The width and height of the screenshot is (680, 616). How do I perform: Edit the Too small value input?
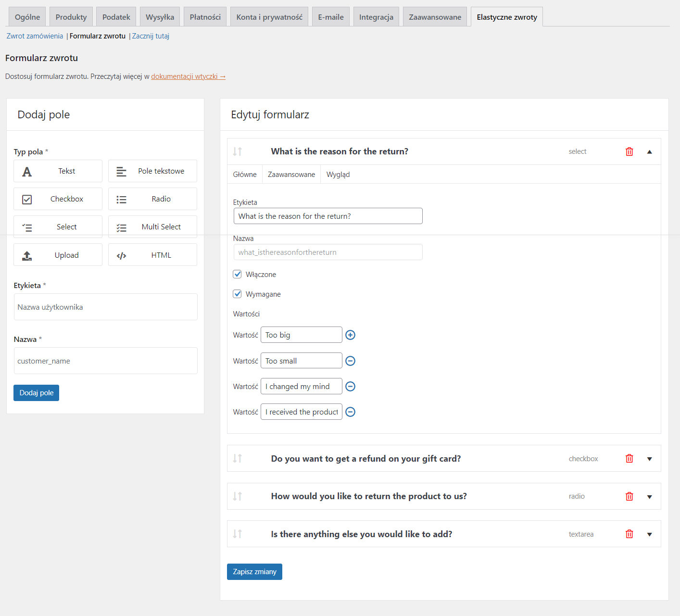[302, 361]
